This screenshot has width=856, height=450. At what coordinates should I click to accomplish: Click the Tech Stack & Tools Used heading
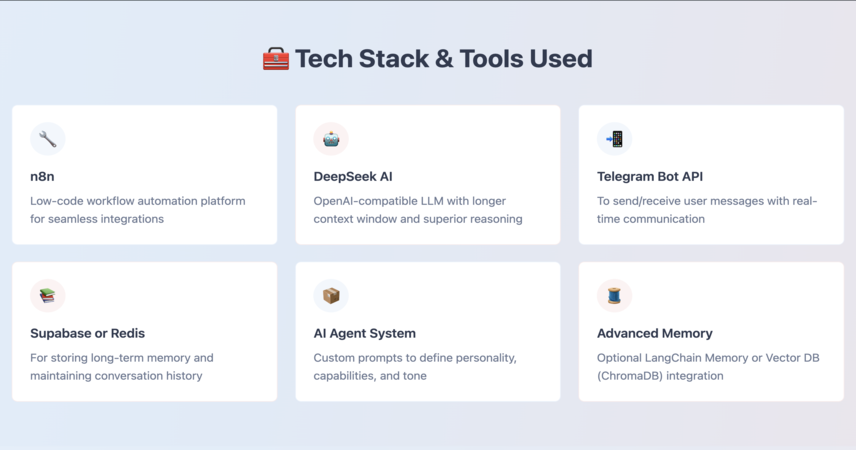[x=443, y=59]
